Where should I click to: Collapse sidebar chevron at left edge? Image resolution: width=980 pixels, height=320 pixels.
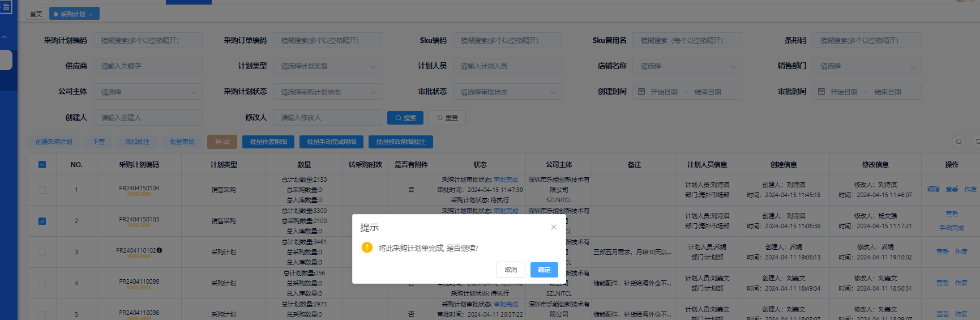click(4, 37)
